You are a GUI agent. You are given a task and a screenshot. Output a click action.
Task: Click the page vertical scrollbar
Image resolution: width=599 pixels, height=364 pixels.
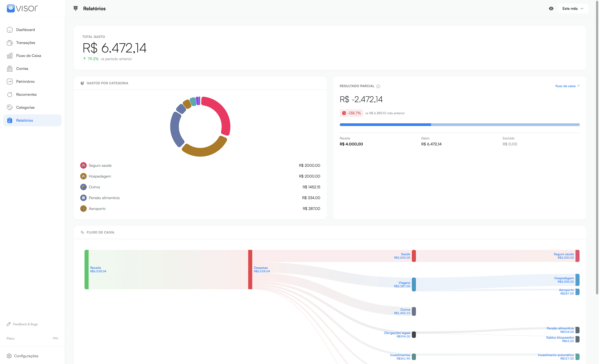click(597, 146)
